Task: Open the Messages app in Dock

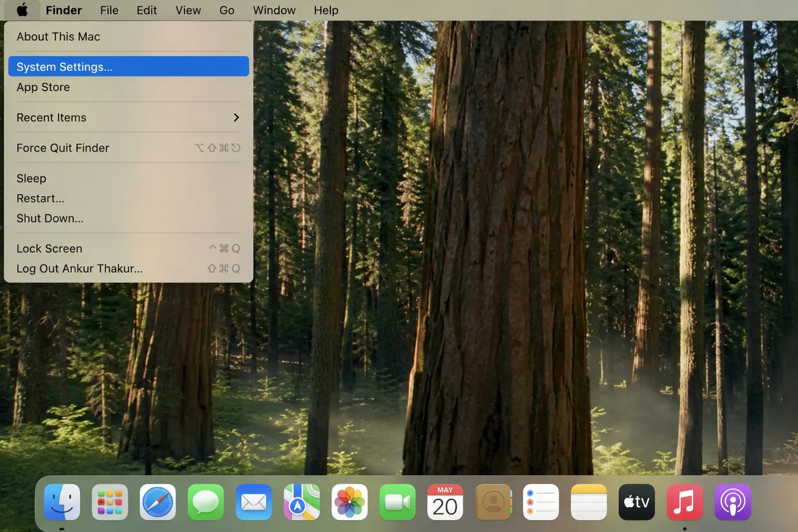Action: 206,502
